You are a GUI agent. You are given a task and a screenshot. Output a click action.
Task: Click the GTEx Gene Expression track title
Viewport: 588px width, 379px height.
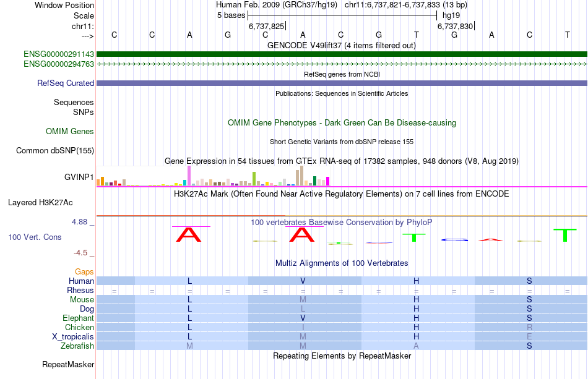point(342,161)
